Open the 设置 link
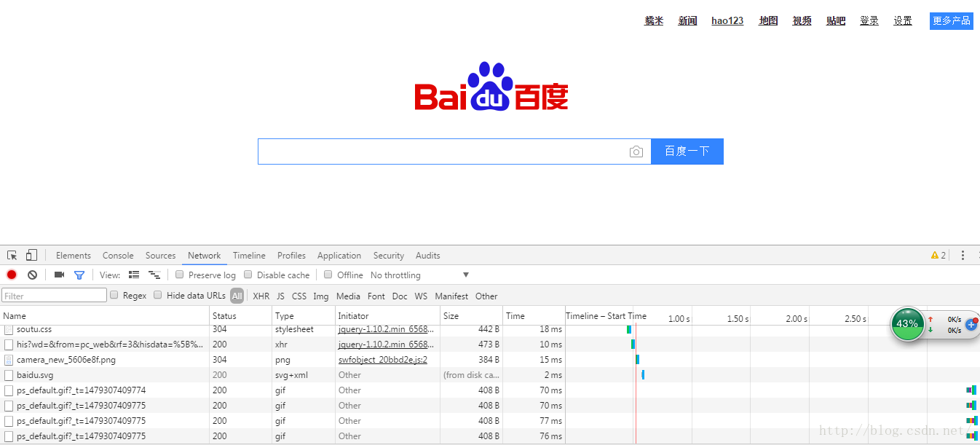Screen dimensions: 980x445 point(903,21)
